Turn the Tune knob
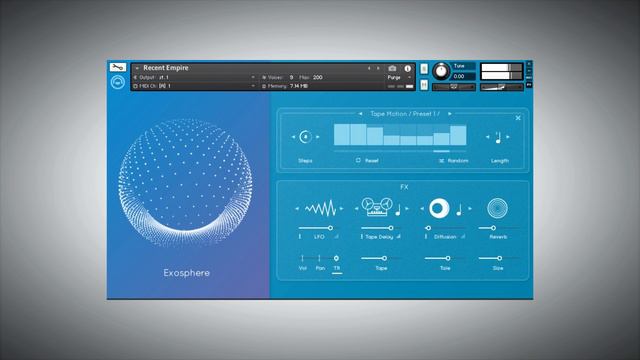This screenshot has width=640, height=360. coord(441,71)
